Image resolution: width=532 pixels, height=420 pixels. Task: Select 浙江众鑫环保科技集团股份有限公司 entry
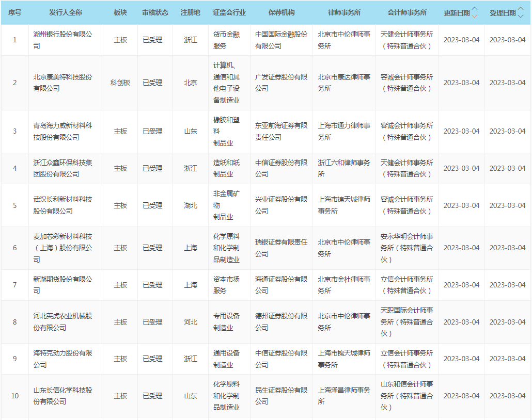(x=62, y=168)
